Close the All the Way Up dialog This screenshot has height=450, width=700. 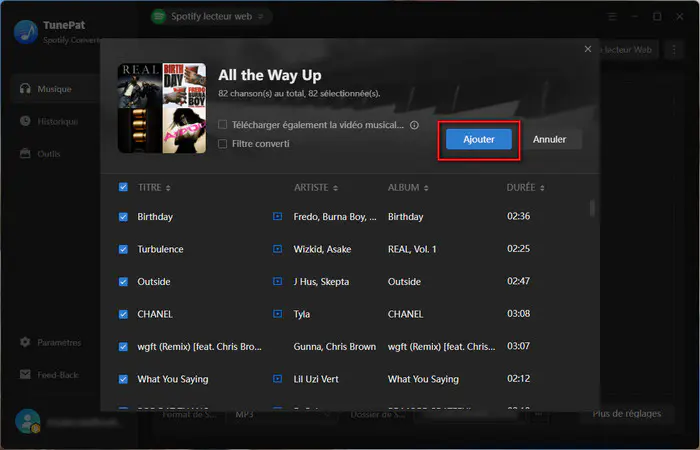(588, 49)
